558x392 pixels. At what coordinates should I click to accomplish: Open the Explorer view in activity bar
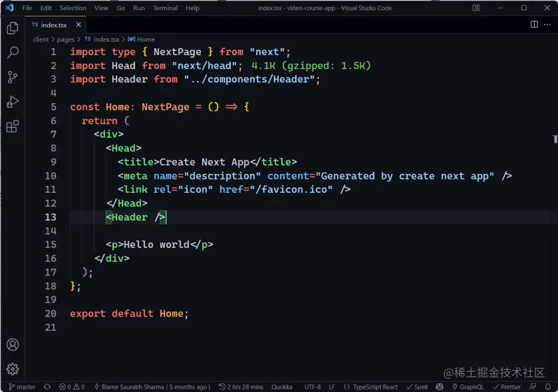[x=13, y=28]
